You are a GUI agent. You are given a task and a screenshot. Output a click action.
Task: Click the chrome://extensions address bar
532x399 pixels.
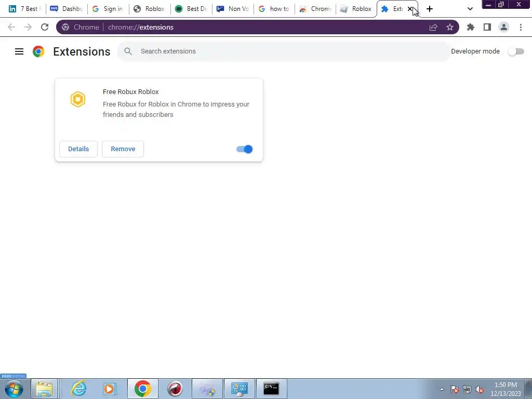pos(258,27)
